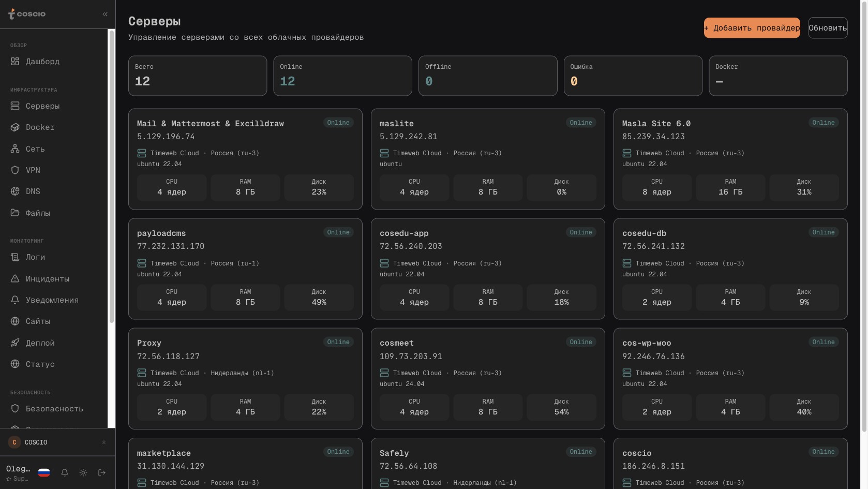The image size is (868, 489).
Task: Click IP address 109.73.203.91
Action: [x=411, y=357]
